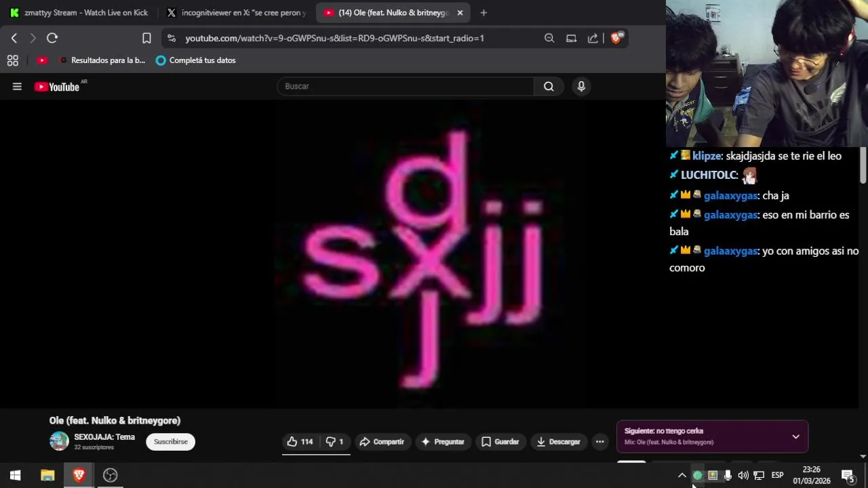Screen dimensions: 868x488
Task: Select the Ole YouTube tab
Action: coord(387,12)
